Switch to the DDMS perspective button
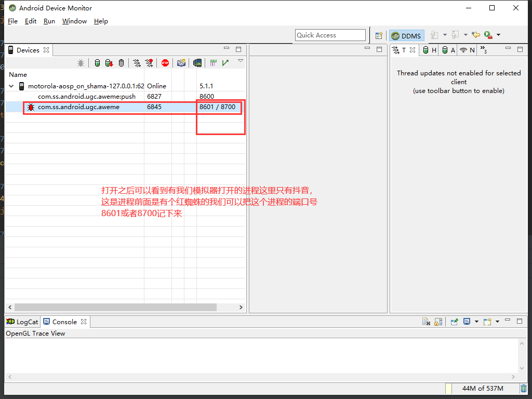 pos(407,36)
